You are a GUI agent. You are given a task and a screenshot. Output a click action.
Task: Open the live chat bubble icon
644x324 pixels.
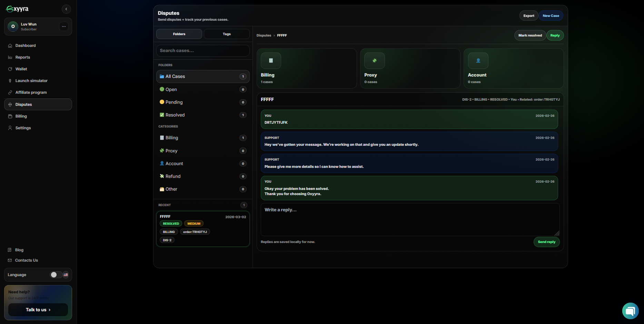point(630,311)
